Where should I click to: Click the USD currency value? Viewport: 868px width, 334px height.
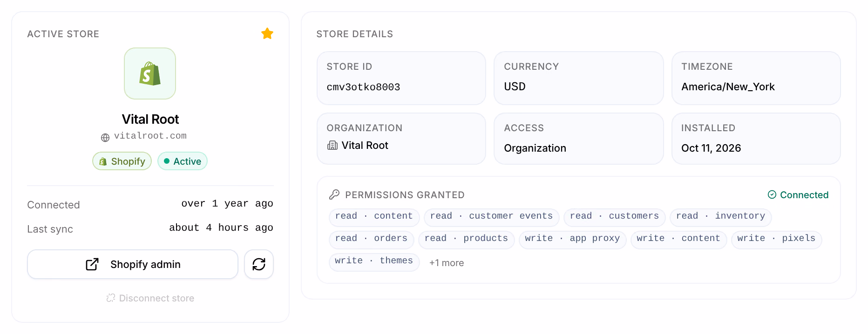point(515,87)
